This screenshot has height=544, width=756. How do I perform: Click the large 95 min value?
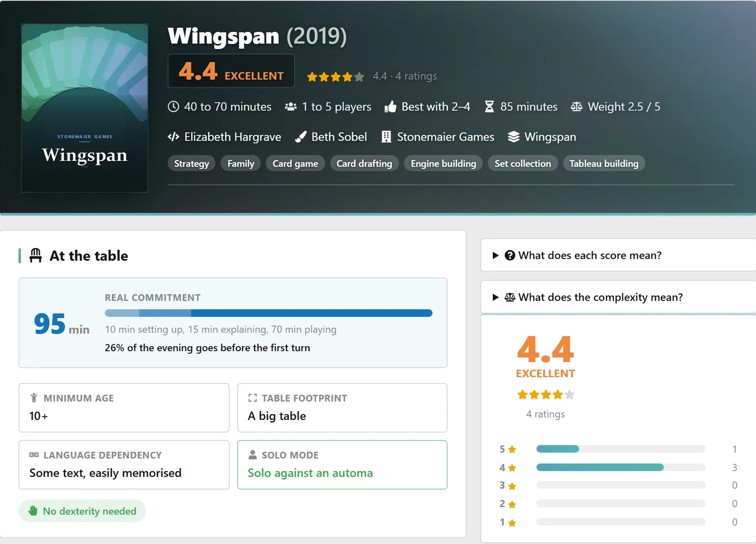61,323
